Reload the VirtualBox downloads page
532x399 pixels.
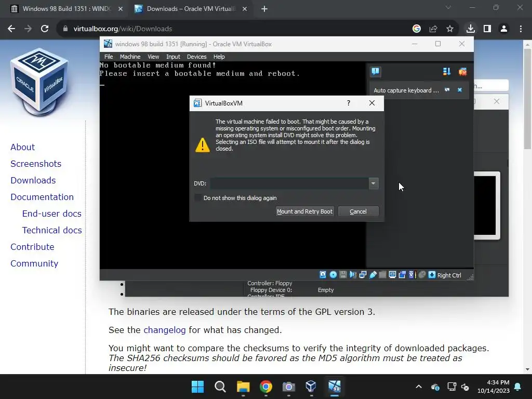coord(45,29)
